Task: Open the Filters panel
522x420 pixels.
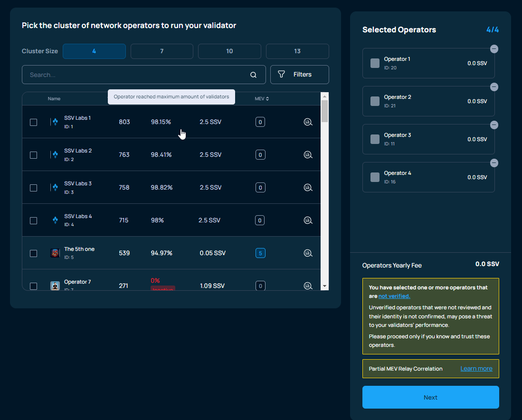Action: tap(299, 75)
